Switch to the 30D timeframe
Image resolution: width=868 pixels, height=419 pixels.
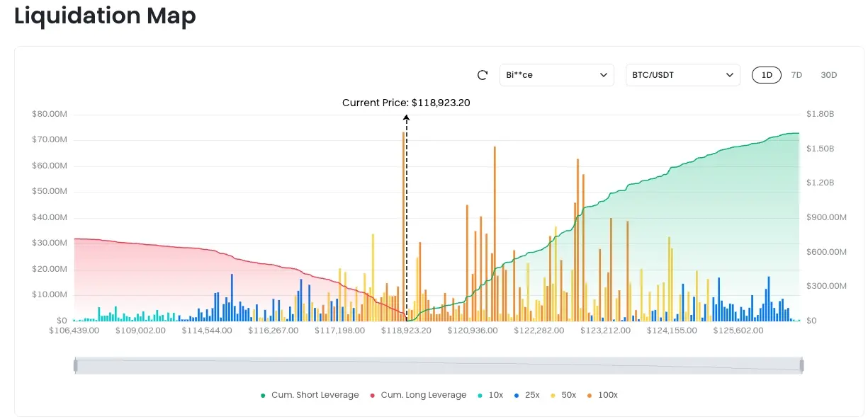[828, 75]
